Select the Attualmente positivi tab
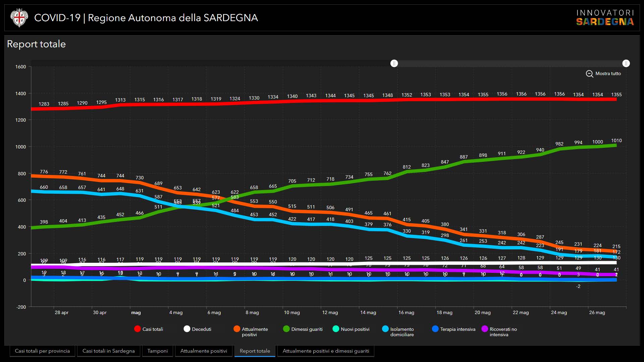The width and height of the screenshot is (644, 362). (204, 351)
